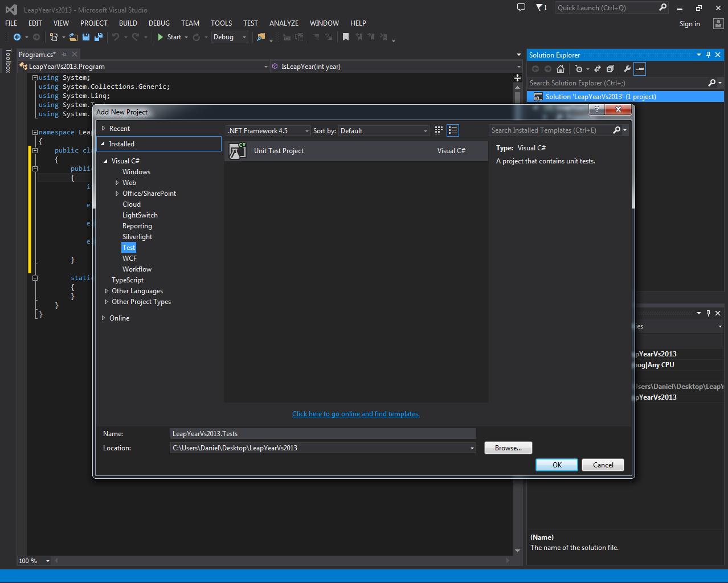The height and width of the screenshot is (583, 728).
Task: Pin the Solution Explorer panel
Action: [x=708, y=55]
